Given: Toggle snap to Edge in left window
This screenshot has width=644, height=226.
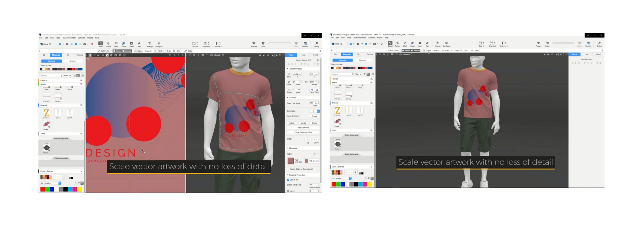Looking at the screenshot, I should tap(167, 51).
